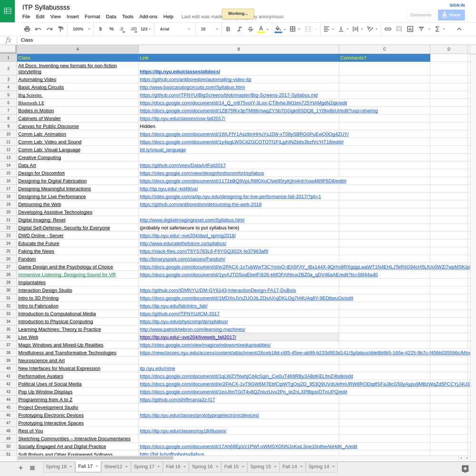Click the SIGN IN link

pyautogui.click(x=457, y=5)
